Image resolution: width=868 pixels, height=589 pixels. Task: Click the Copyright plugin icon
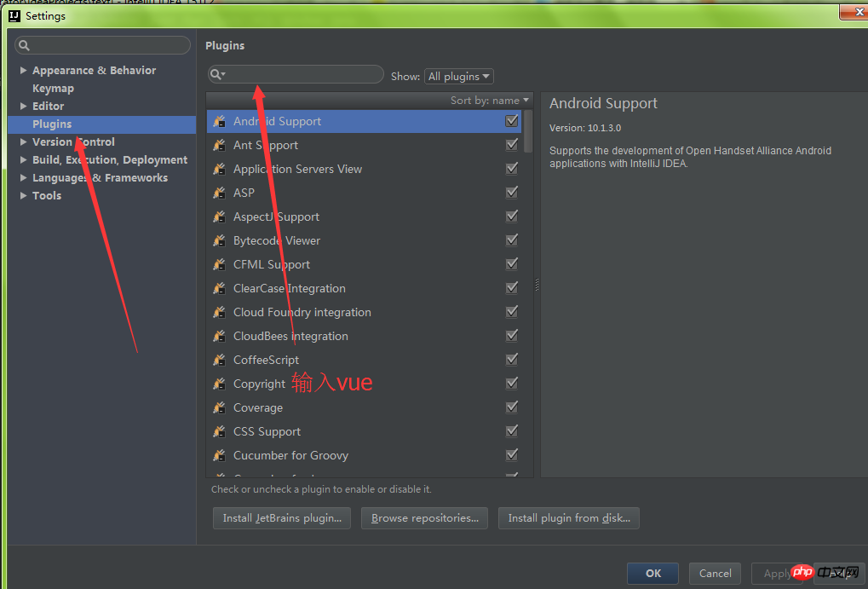[x=219, y=384]
